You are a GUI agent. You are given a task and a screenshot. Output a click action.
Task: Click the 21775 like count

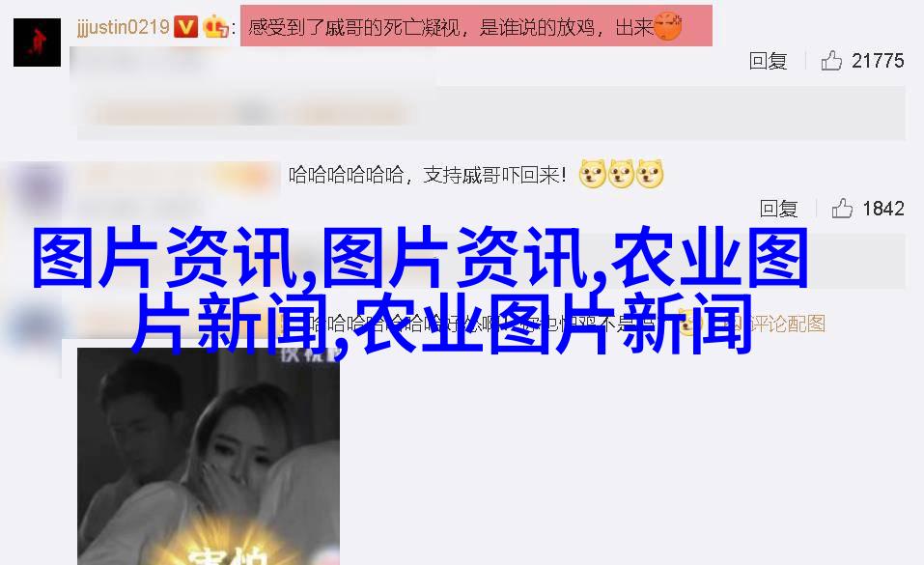click(x=878, y=61)
